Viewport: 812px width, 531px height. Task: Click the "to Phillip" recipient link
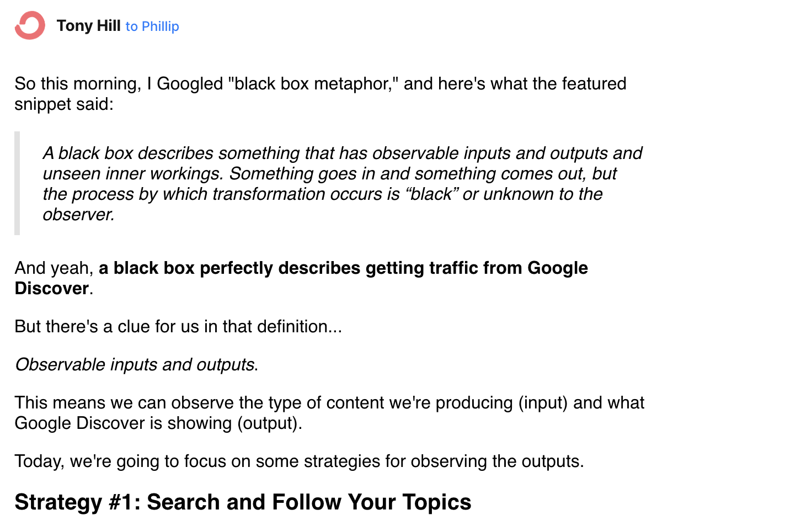152,26
